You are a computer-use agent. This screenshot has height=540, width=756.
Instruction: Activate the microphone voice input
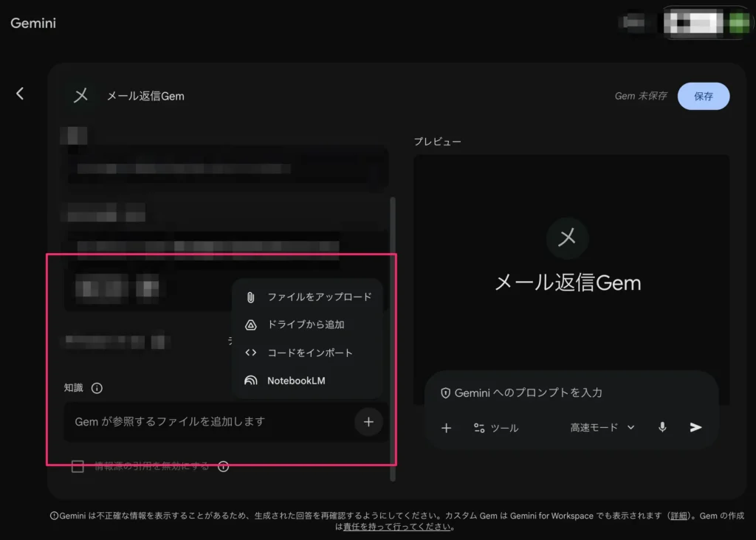pyautogui.click(x=662, y=427)
